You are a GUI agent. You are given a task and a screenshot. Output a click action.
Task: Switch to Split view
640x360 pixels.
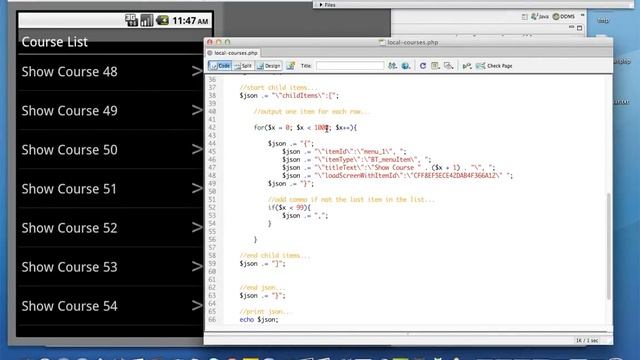(243, 66)
